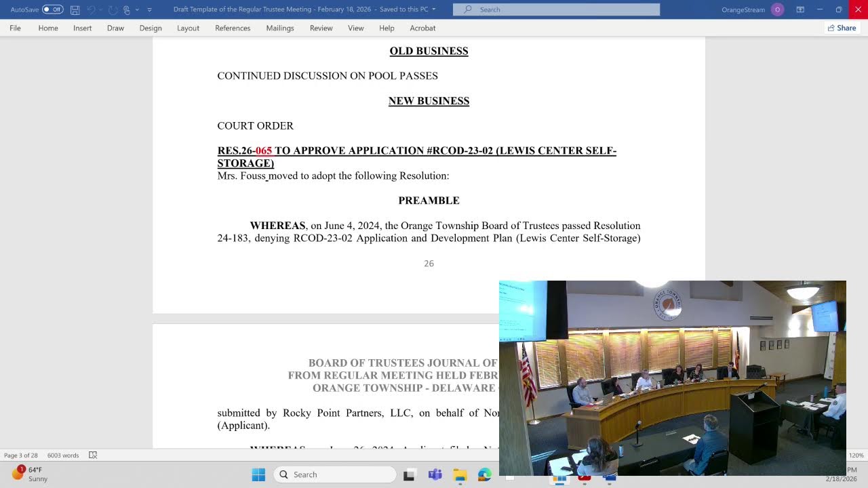Click the Word title bar Search box
The height and width of the screenshot is (488, 868).
[x=556, y=9]
